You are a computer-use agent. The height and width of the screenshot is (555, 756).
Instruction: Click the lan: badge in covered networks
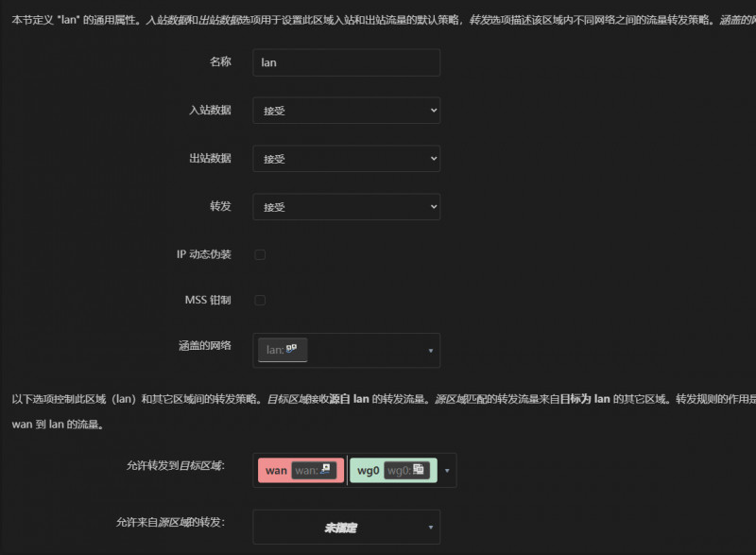click(x=282, y=350)
